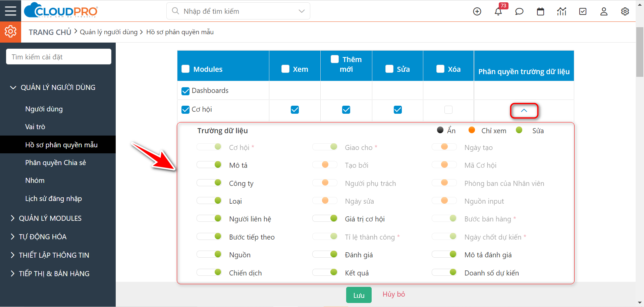644x307 pixels.
Task: Open the calendar icon in header
Action: tap(540, 11)
